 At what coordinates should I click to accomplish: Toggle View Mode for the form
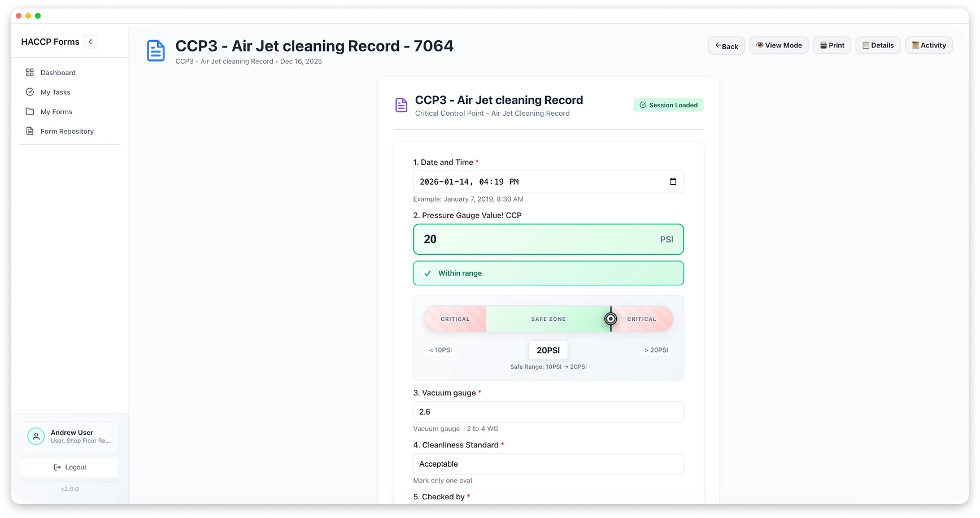(779, 45)
